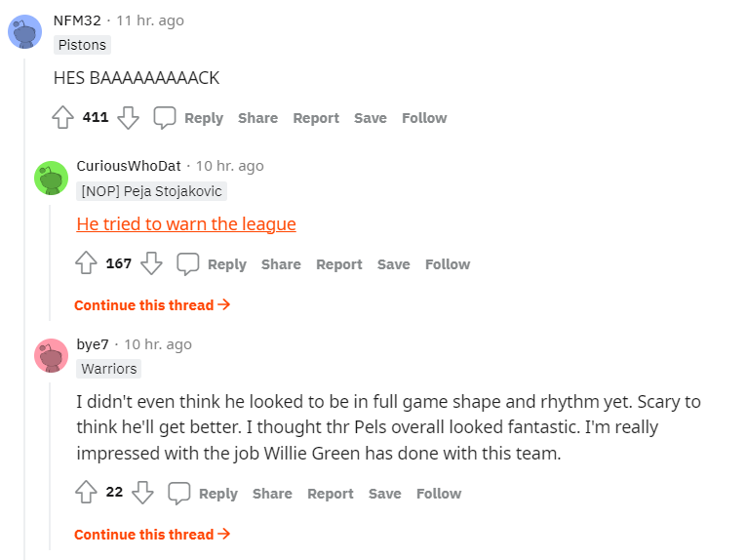
Task: Save bye7's comment
Action: pyautogui.click(x=384, y=494)
